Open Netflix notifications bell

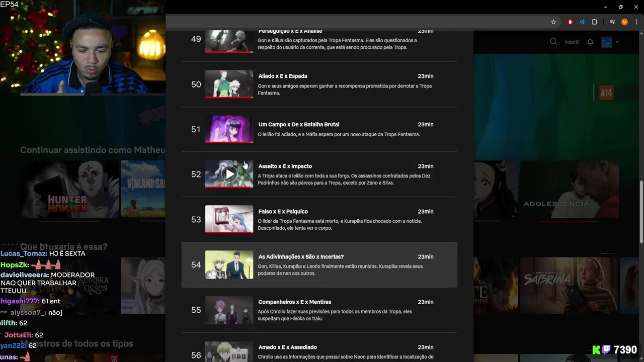coord(590,42)
